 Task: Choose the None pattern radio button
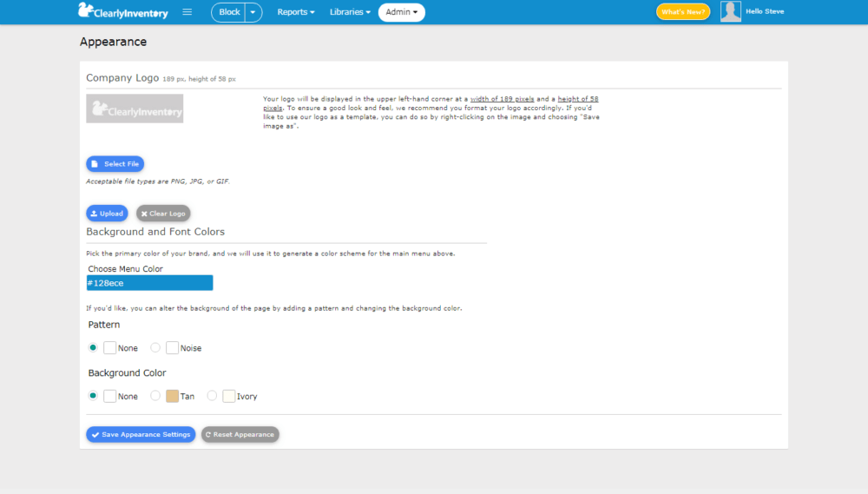coord(93,347)
